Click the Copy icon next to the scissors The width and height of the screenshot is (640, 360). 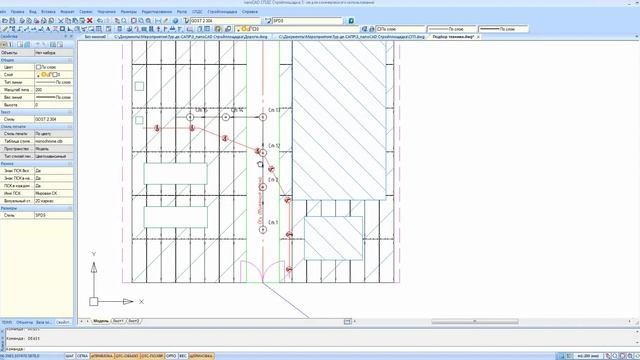68,20
